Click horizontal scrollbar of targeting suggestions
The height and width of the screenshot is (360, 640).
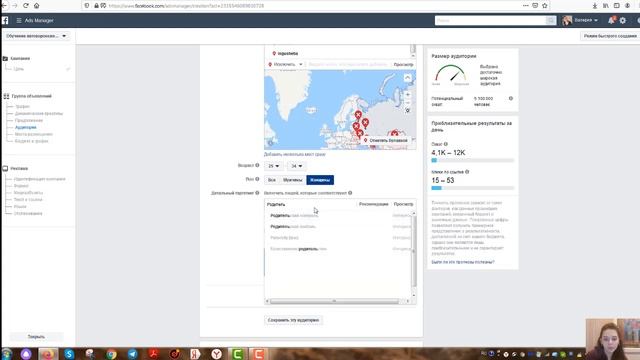click(x=334, y=301)
